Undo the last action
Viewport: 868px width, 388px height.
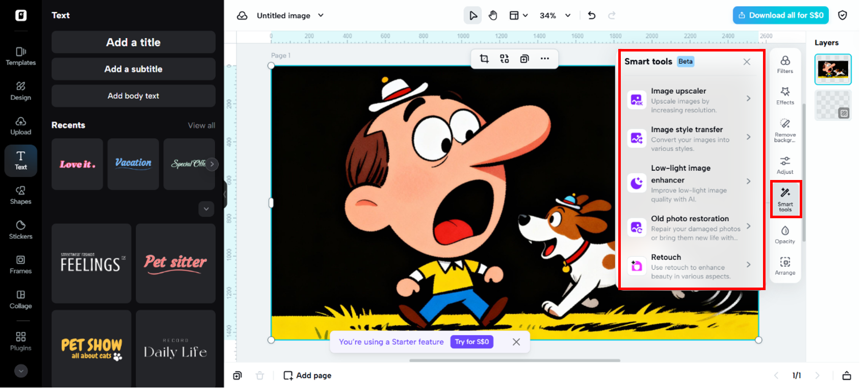pos(592,16)
